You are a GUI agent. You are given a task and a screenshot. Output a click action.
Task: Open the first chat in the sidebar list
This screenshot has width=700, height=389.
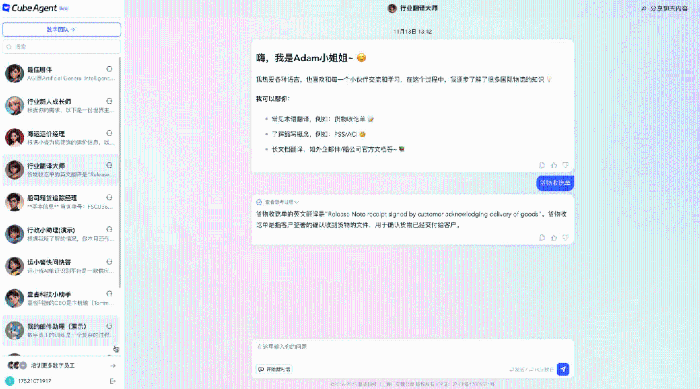[x=61, y=73]
